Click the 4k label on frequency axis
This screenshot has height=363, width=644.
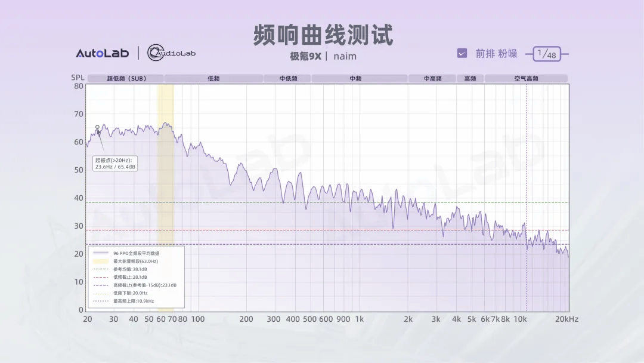pyautogui.click(x=456, y=319)
